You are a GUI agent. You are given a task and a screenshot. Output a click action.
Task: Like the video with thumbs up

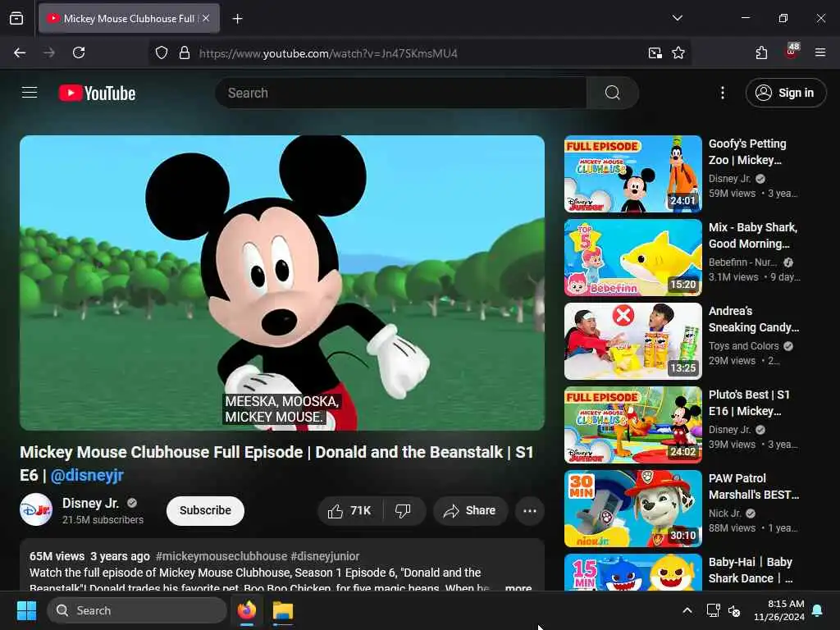click(x=350, y=510)
